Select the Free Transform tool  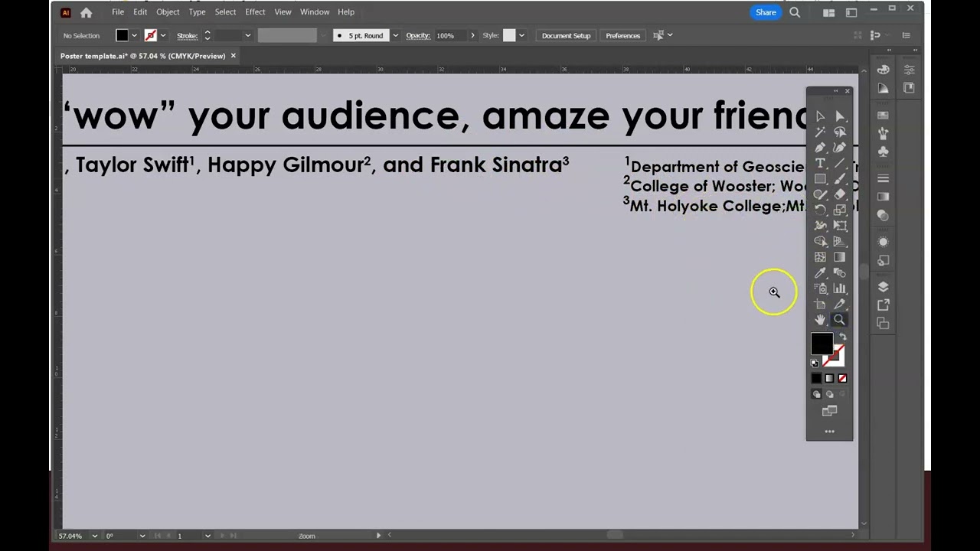click(x=840, y=226)
